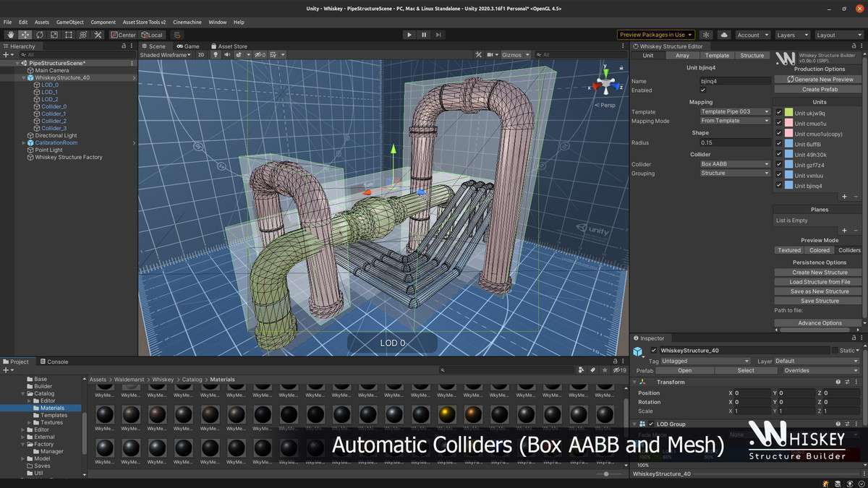This screenshot has width=868, height=488.
Task: Toggle pivot mode Center button
Action: [123, 35]
